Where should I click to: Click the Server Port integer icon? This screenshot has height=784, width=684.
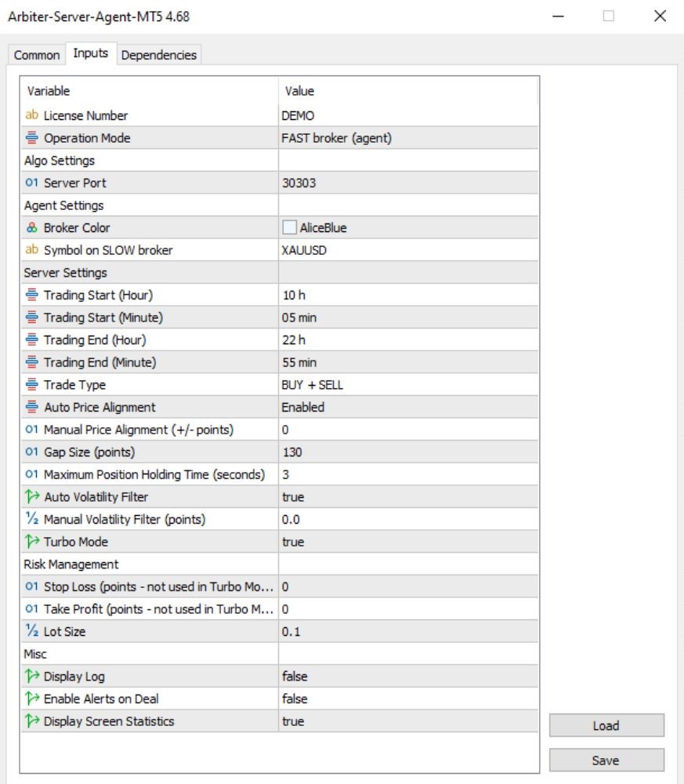[x=31, y=183]
